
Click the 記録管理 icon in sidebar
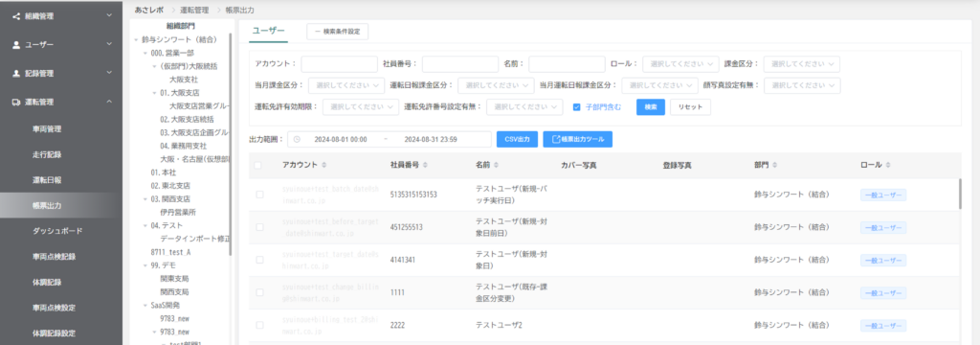(x=16, y=73)
